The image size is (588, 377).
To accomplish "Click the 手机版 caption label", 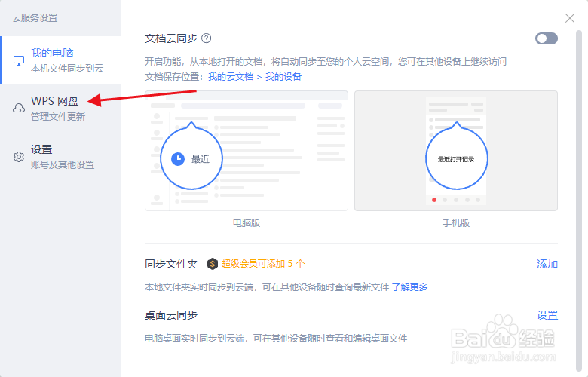I will click(456, 223).
